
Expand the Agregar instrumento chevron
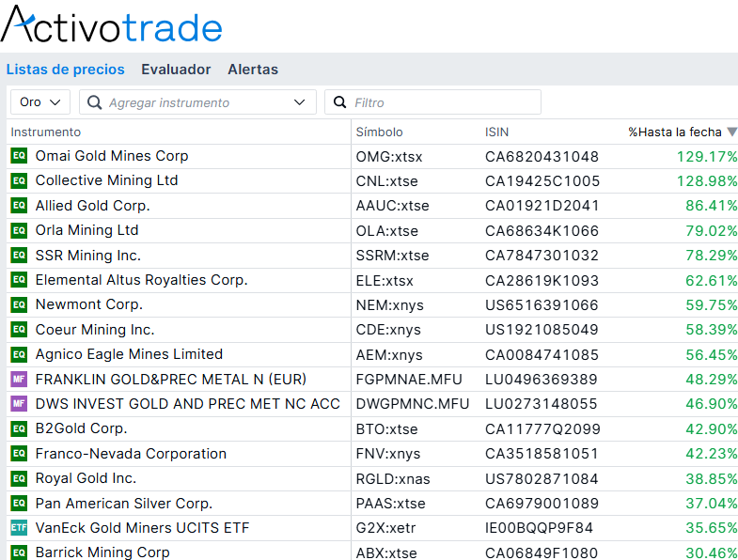point(299,102)
